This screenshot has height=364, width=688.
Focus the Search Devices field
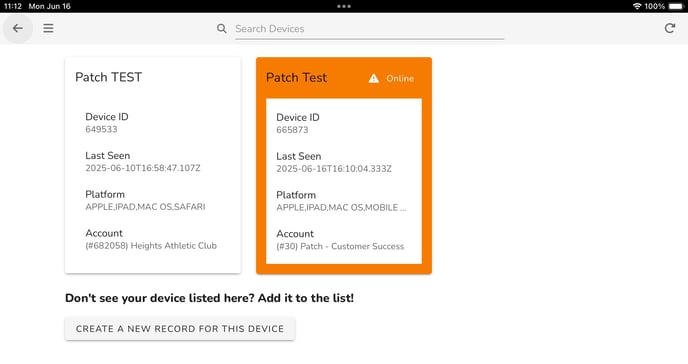coord(369,29)
